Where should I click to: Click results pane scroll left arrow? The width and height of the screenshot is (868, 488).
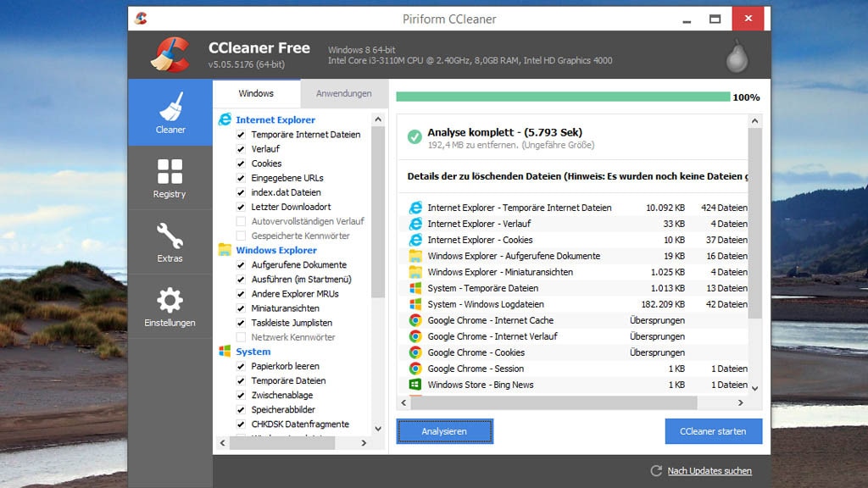tap(403, 402)
